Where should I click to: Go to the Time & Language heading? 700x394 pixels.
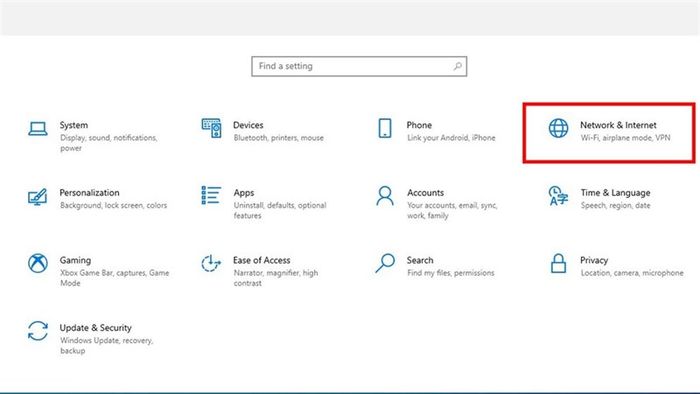(x=615, y=193)
